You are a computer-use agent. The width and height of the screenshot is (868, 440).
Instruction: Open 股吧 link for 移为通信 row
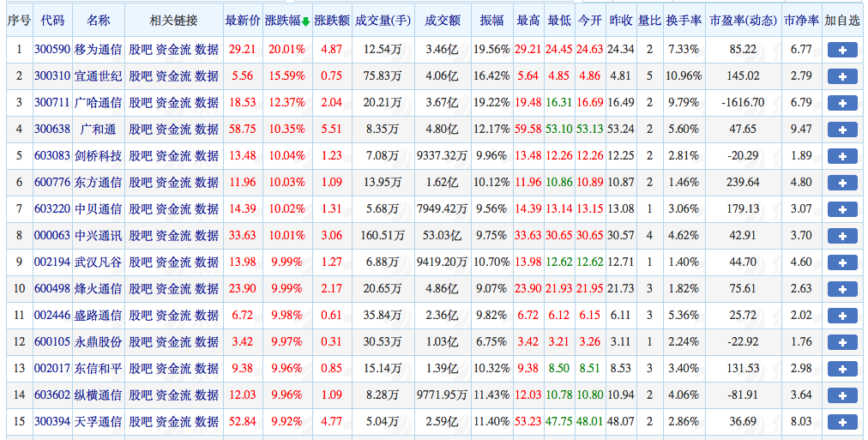click(x=140, y=50)
